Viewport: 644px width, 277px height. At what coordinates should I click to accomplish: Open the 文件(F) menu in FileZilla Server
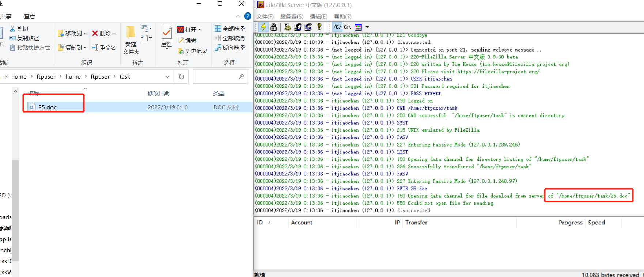(265, 16)
